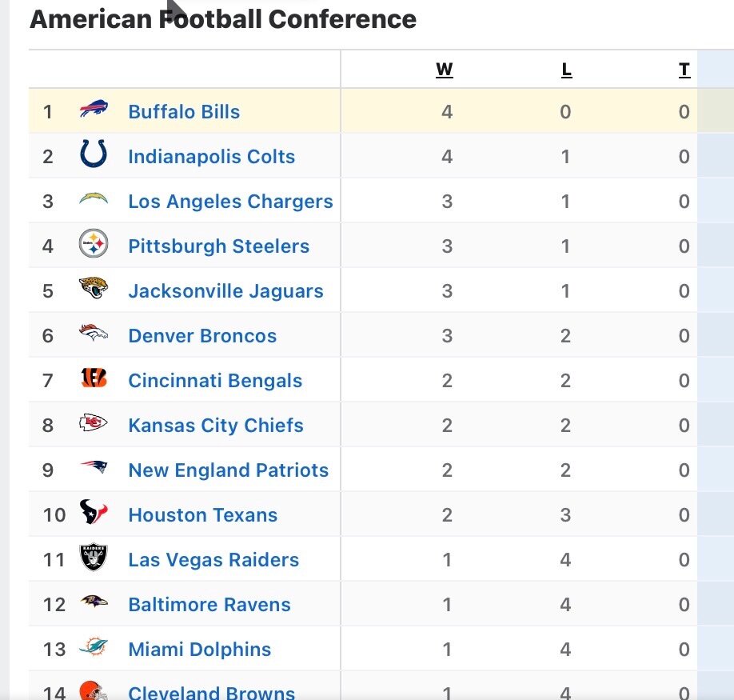Click the Las Vegas Raiders shield logo
Screen dimensions: 734x700
94,558
